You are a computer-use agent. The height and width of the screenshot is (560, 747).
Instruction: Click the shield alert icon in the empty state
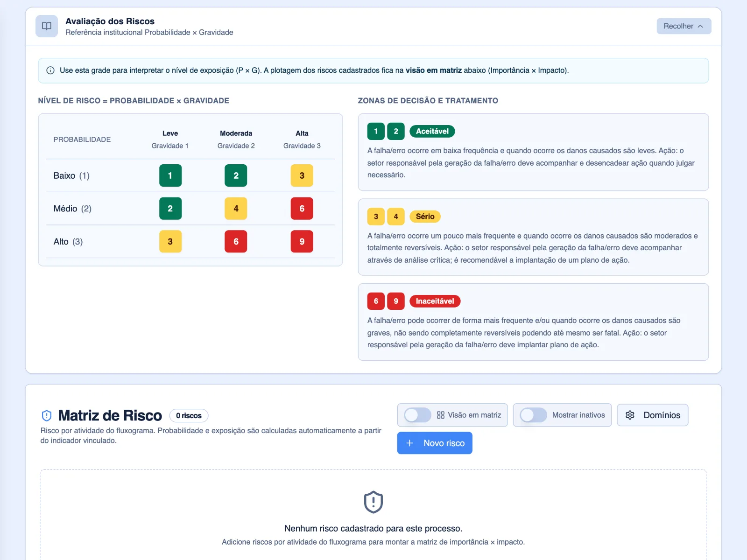pos(373,502)
